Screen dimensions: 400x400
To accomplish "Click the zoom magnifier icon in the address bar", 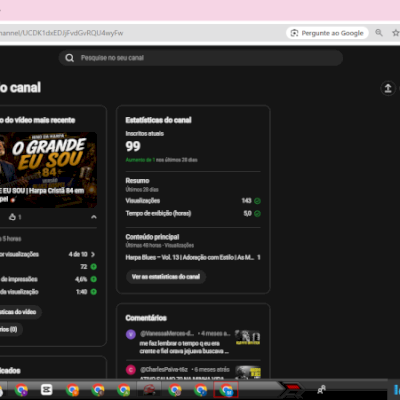I will point(379,33).
